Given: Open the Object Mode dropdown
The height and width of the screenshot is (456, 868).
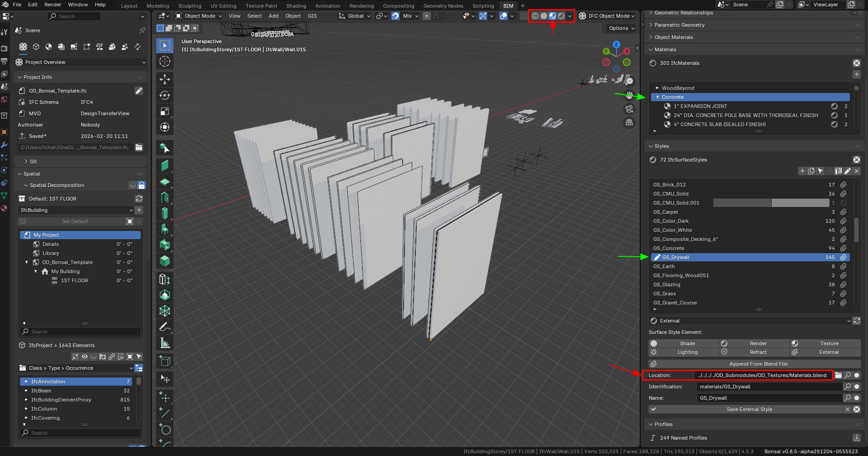Looking at the screenshot, I should [x=199, y=16].
